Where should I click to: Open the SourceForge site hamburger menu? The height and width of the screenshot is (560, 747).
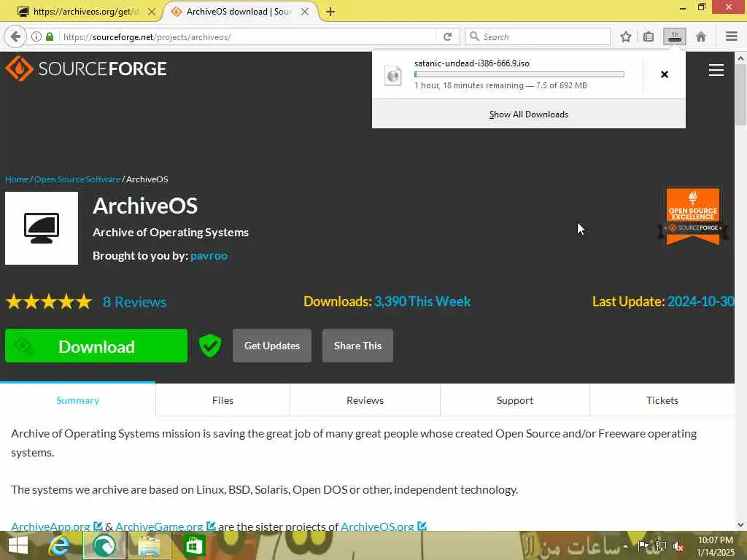click(x=716, y=71)
